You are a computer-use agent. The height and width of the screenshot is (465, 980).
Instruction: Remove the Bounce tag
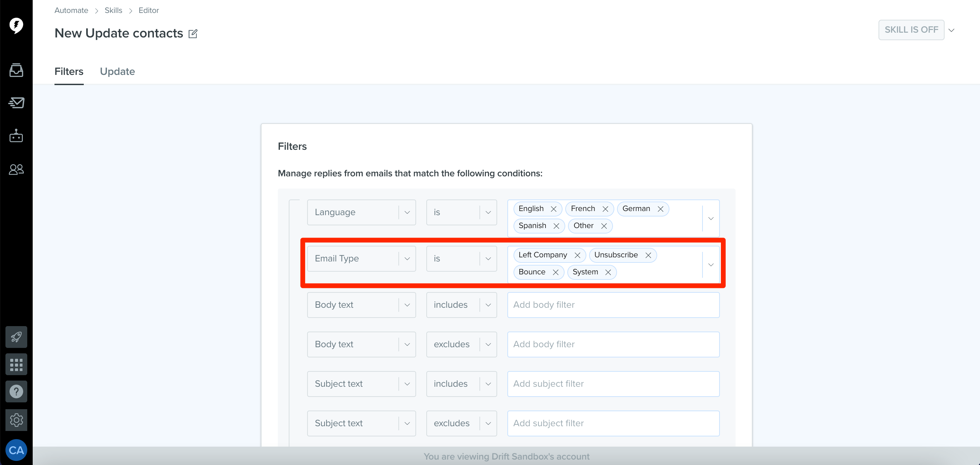pyautogui.click(x=555, y=273)
